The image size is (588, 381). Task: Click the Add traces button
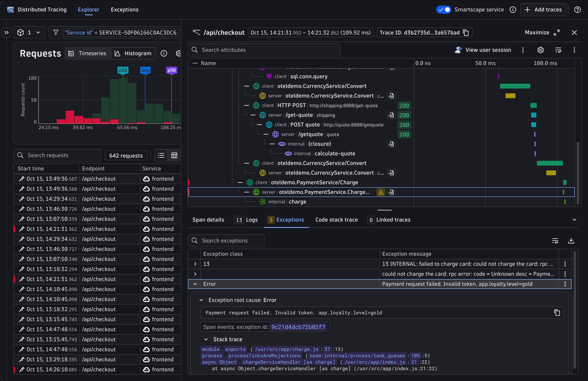[543, 10]
